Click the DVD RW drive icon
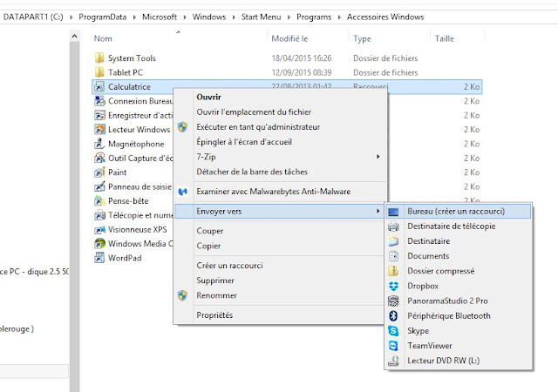 pos(393,361)
